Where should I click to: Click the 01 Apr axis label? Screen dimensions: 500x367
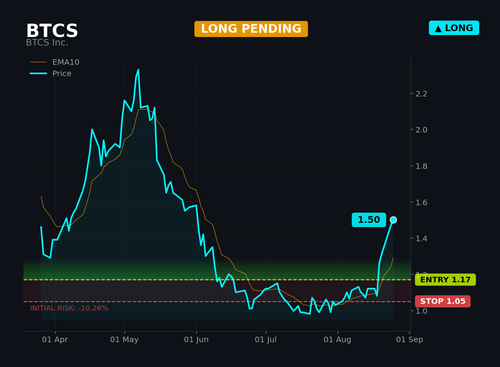(x=55, y=340)
